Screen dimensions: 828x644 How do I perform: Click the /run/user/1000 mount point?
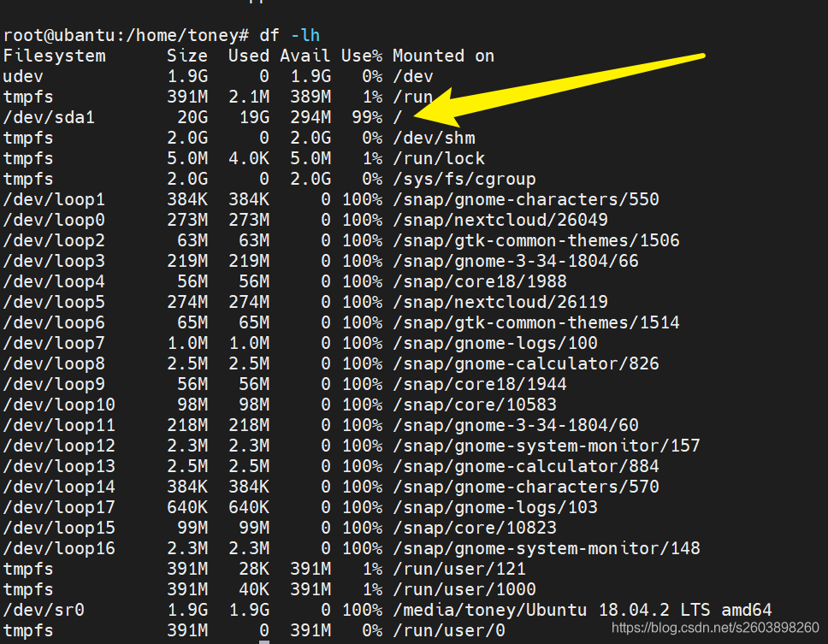pyautogui.click(x=464, y=589)
